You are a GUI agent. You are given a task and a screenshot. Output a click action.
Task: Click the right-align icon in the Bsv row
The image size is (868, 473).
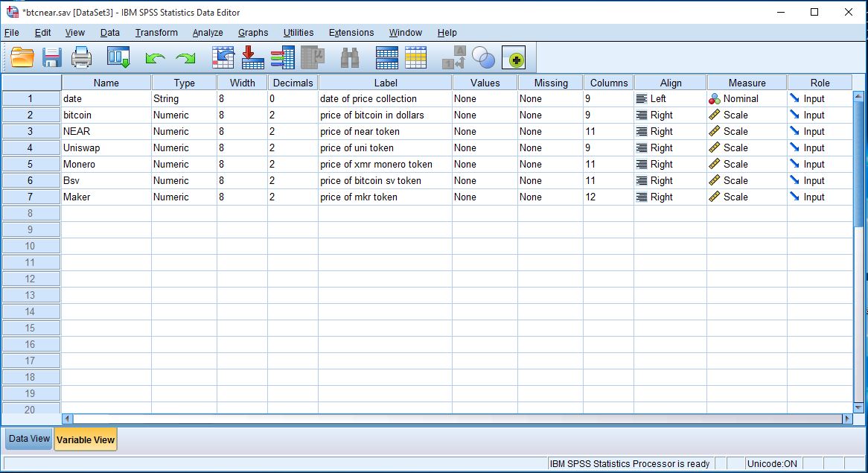click(x=642, y=180)
